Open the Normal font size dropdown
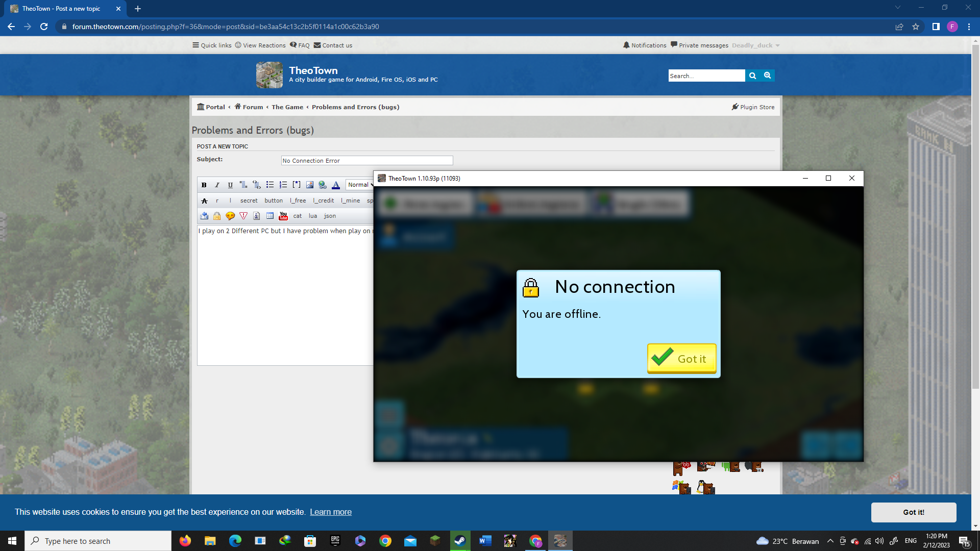Image resolution: width=980 pixels, height=551 pixels. pos(360,185)
